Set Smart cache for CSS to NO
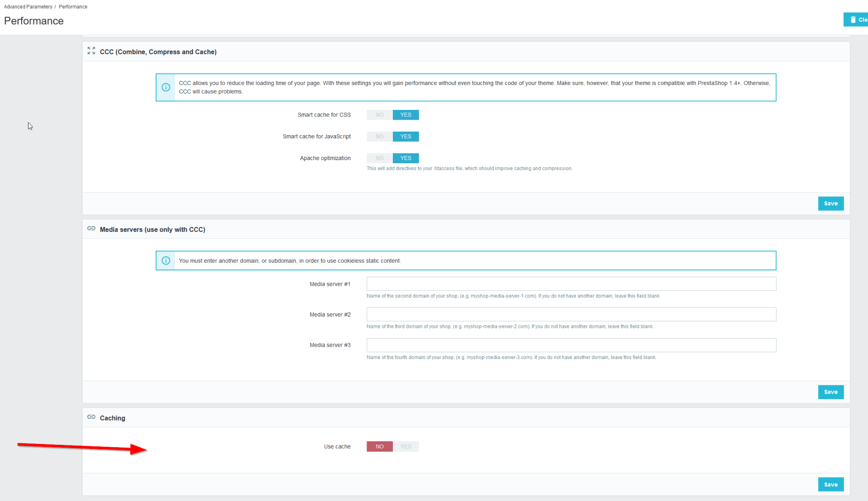This screenshot has width=868, height=501. click(x=379, y=115)
